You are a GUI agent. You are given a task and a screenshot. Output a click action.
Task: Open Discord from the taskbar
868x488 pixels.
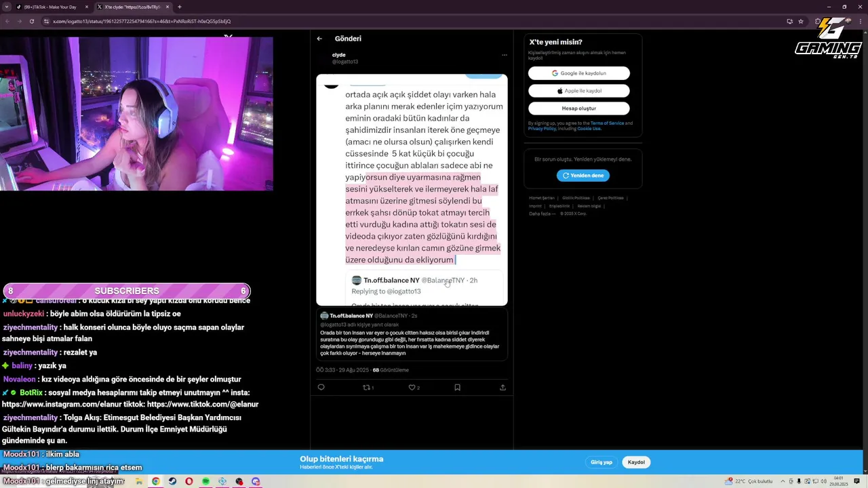[x=256, y=481]
